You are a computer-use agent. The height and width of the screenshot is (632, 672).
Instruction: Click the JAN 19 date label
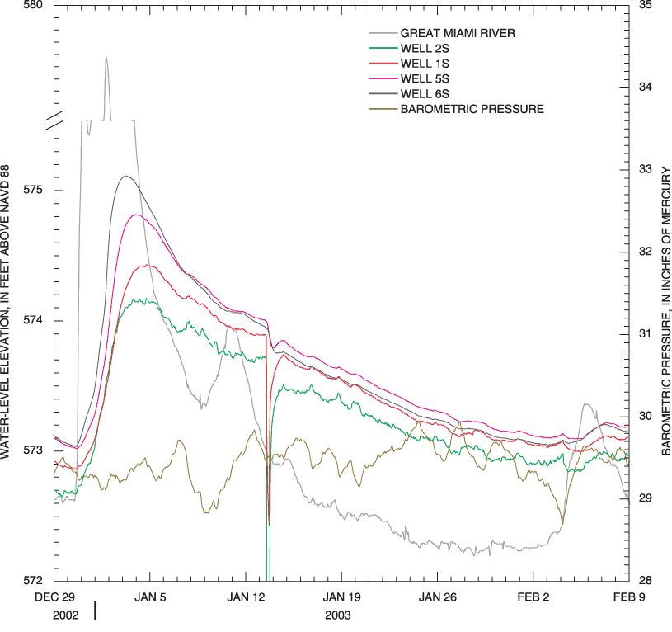342,597
